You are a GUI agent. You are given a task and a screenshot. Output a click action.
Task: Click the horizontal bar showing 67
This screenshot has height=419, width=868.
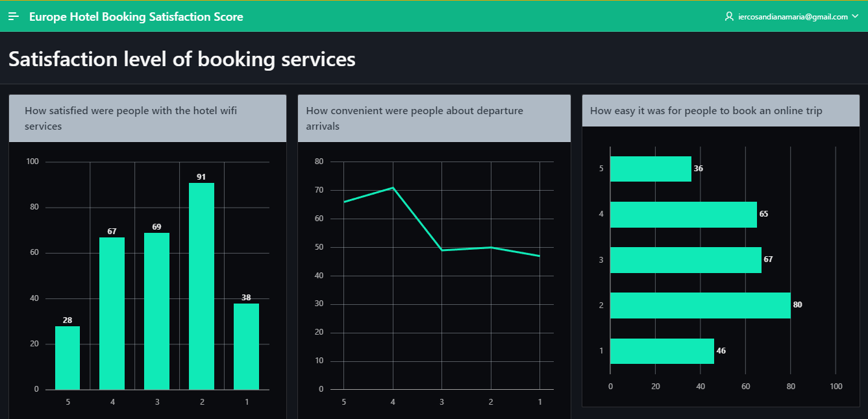pos(686,260)
